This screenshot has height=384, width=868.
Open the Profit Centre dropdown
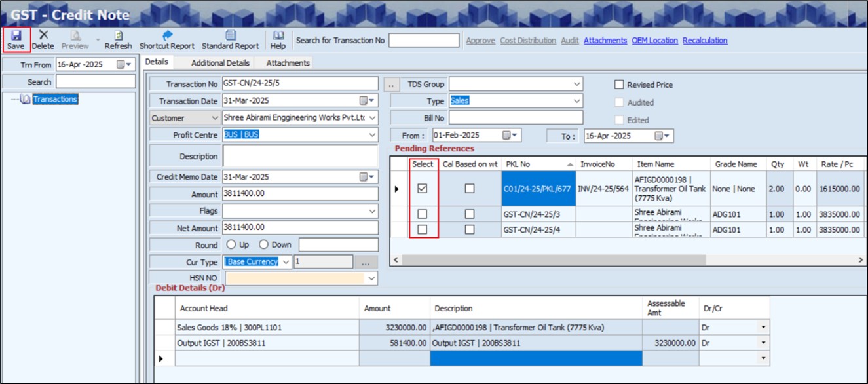[x=373, y=134]
